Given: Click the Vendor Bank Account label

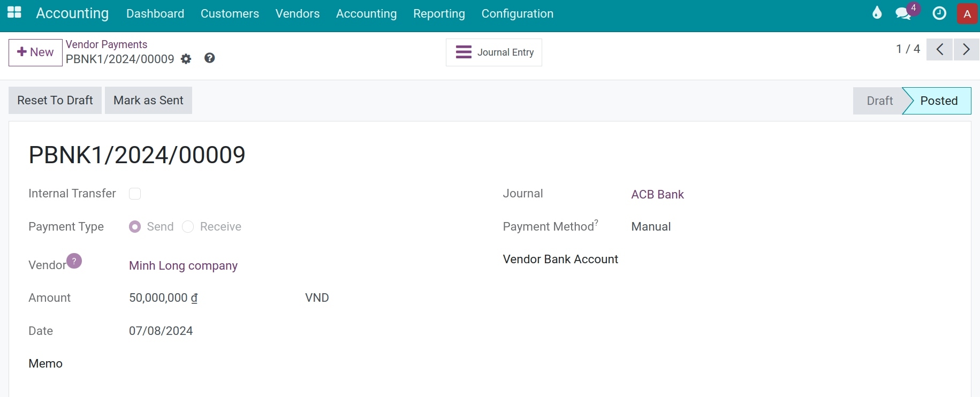Looking at the screenshot, I should coord(560,259).
